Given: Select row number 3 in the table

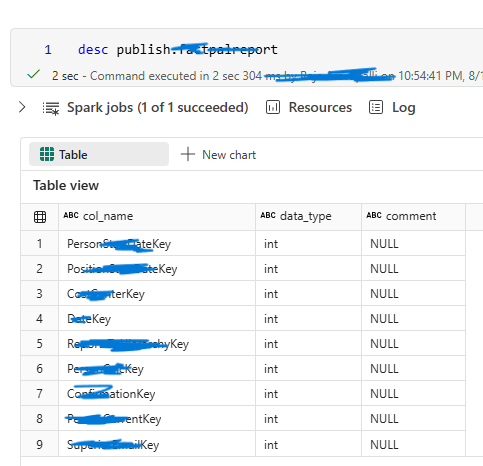Looking at the screenshot, I should 39,294.
